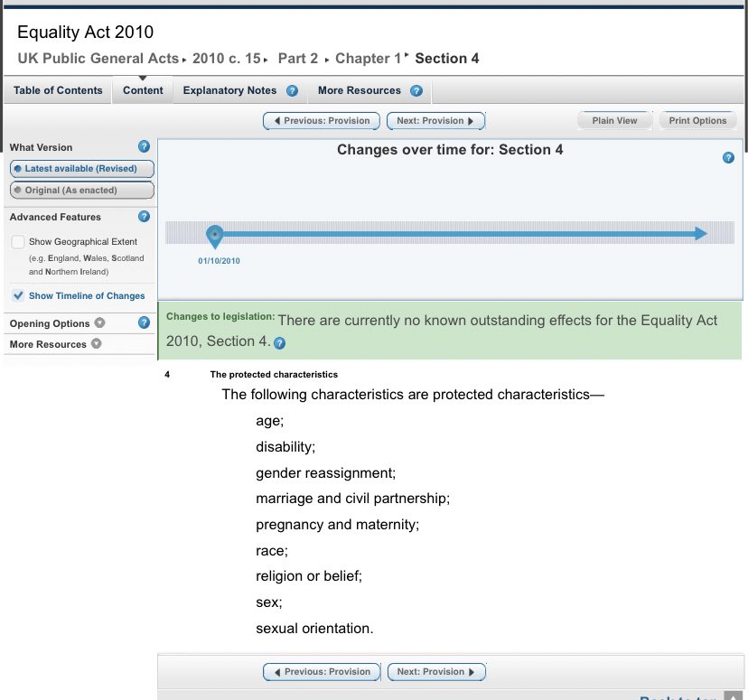The height and width of the screenshot is (700, 748).
Task: Click 'marriage and civil partnership;' text
Action: (352, 499)
